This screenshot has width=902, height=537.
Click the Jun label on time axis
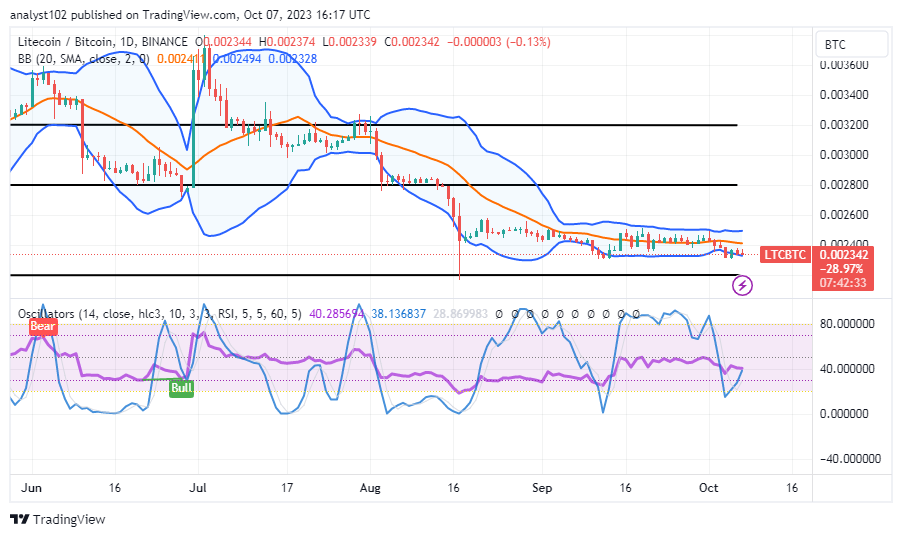31,488
